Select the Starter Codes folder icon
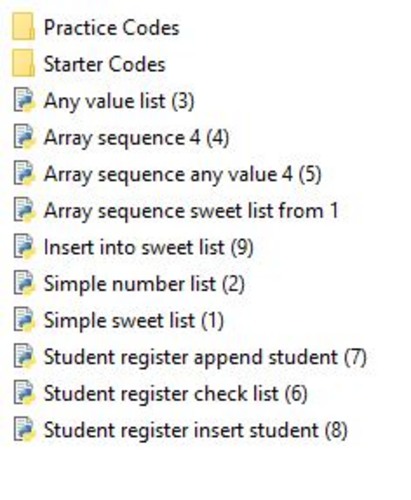411x500 pixels. (x=23, y=63)
